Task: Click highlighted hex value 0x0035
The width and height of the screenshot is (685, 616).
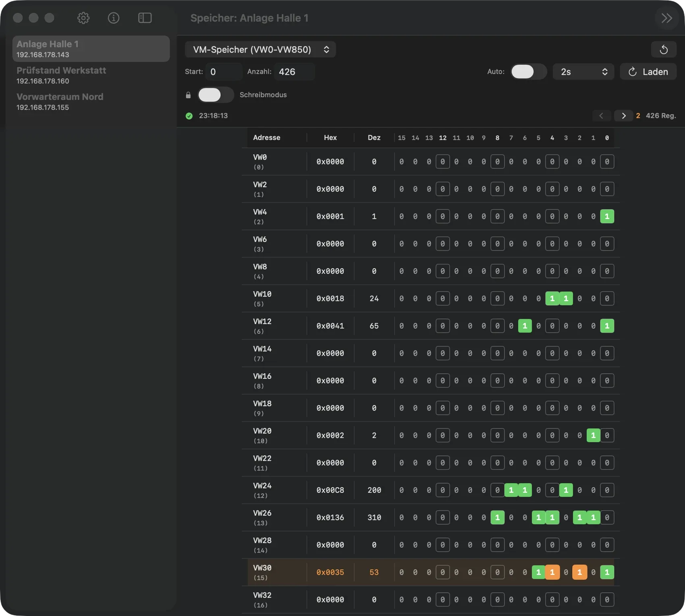Action: tap(330, 573)
